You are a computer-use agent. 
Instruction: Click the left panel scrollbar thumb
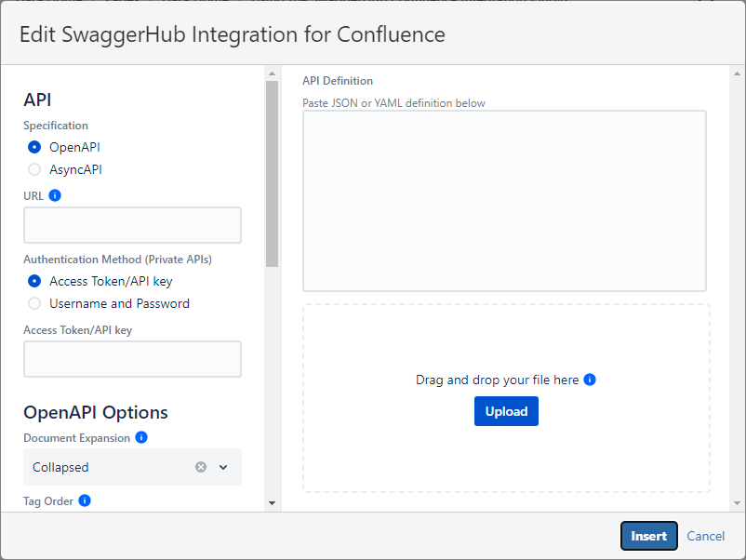coord(272,172)
